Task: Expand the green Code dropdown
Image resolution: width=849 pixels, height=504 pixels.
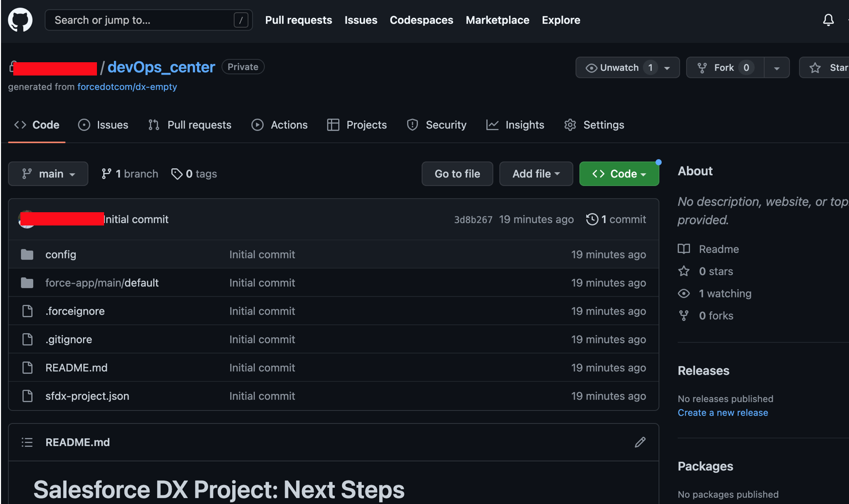Action: pos(619,173)
